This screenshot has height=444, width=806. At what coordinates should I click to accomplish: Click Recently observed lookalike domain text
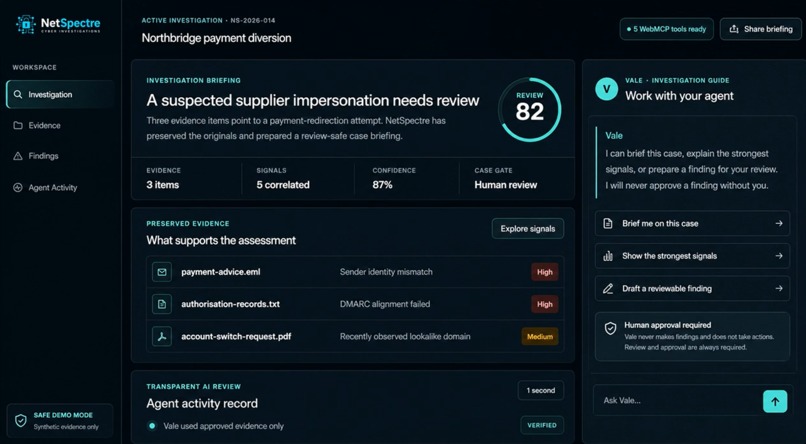tap(405, 337)
